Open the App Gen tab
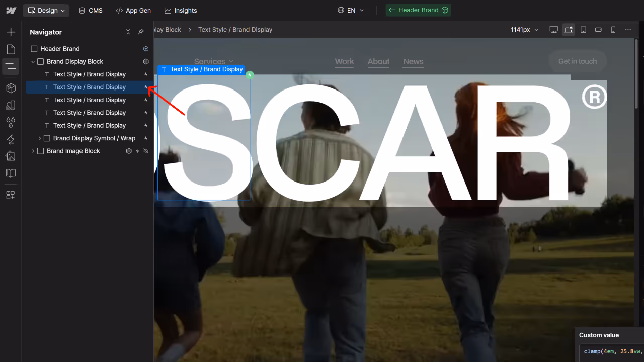 pos(133,10)
